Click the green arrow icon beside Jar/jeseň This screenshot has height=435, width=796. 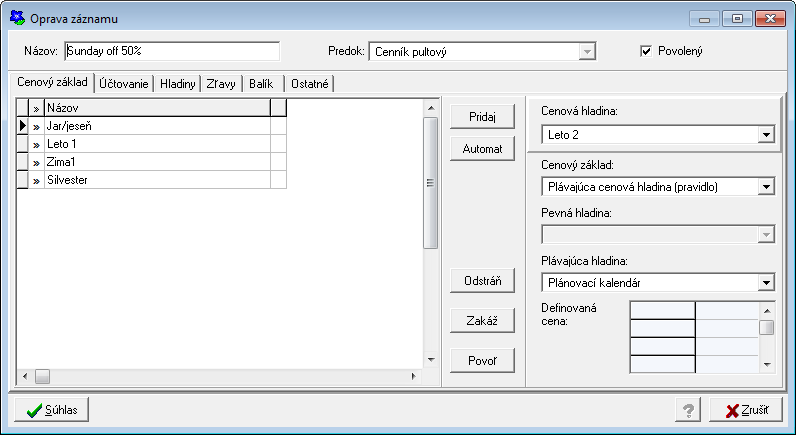pos(36,127)
